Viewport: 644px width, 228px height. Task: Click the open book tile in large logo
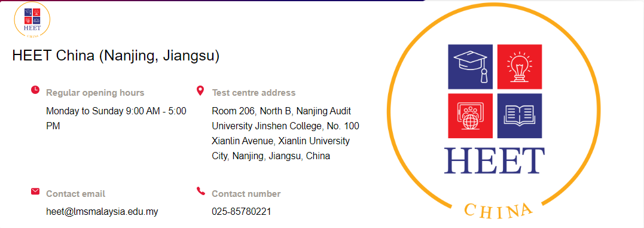tap(520, 116)
